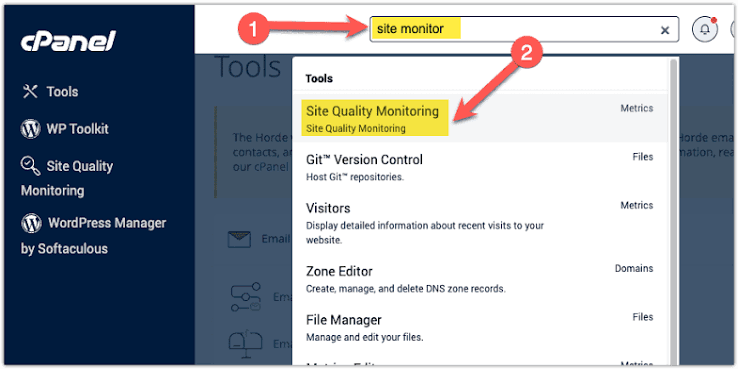Click the mailbox icon near the bottom

click(x=245, y=345)
